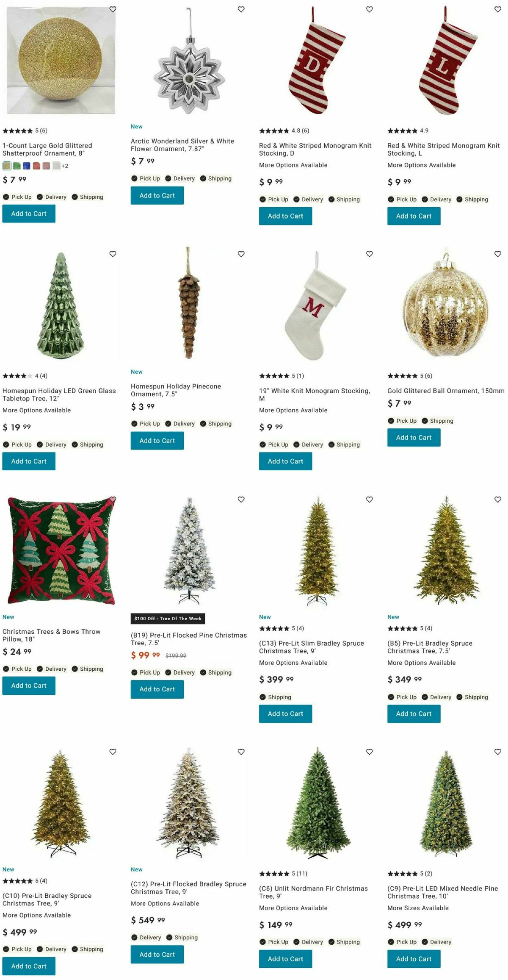Heart the Gold Glittered Ball Ornament 150mm
The width and height of the screenshot is (508, 980).
(x=497, y=254)
